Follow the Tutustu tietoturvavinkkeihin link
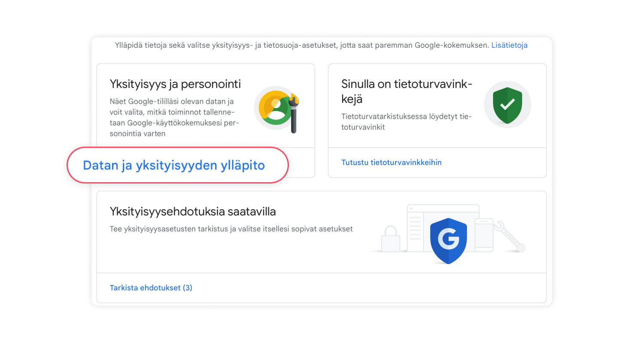 (x=391, y=162)
